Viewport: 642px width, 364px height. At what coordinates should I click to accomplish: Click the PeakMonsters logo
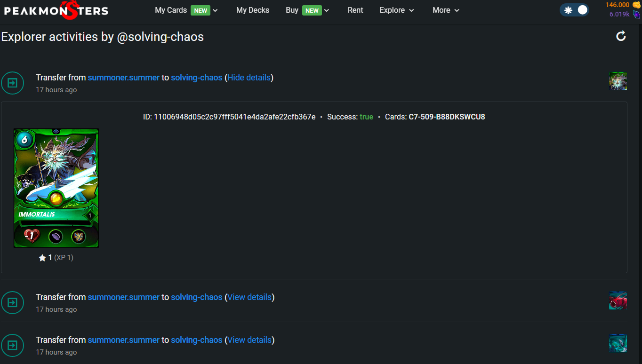(x=56, y=10)
